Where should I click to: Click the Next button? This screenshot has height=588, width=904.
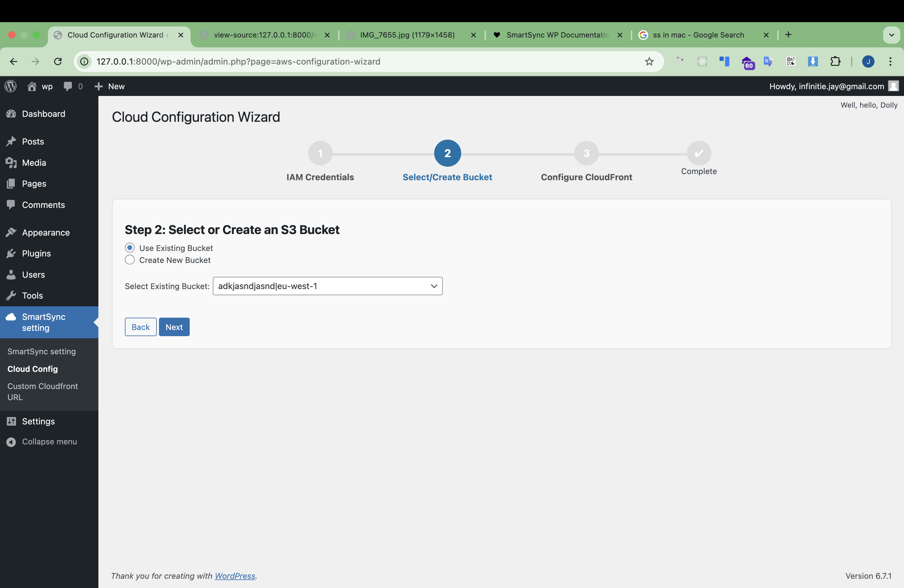(x=174, y=327)
